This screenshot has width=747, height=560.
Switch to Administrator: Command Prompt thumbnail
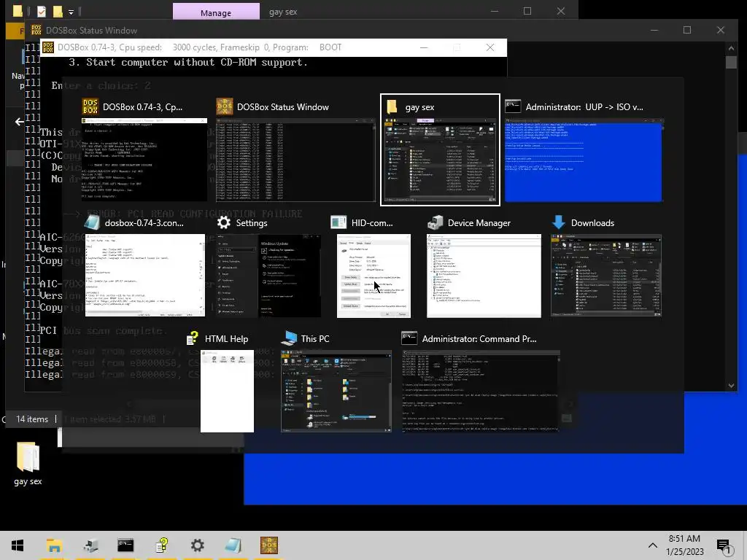480,391
